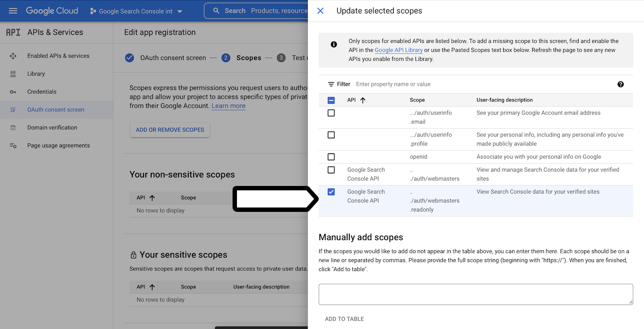Check the userinfo.email scope checkbox

pos(331,113)
